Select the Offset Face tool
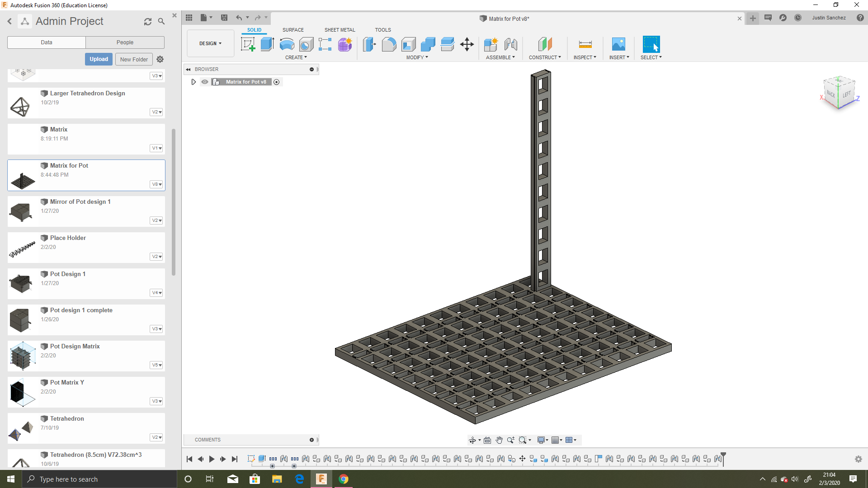Viewport: 868px width, 488px height. pyautogui.click(x=447, y=44)
